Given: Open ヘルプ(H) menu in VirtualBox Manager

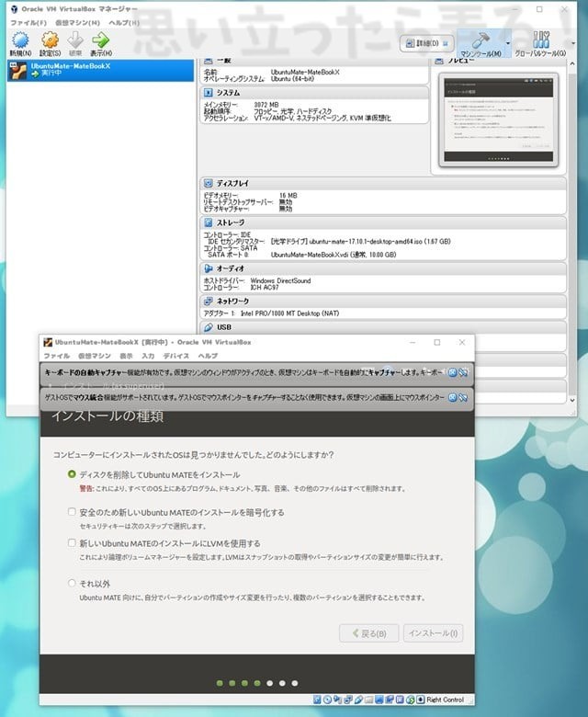Looking at the screenshot, I should (124, 22).
